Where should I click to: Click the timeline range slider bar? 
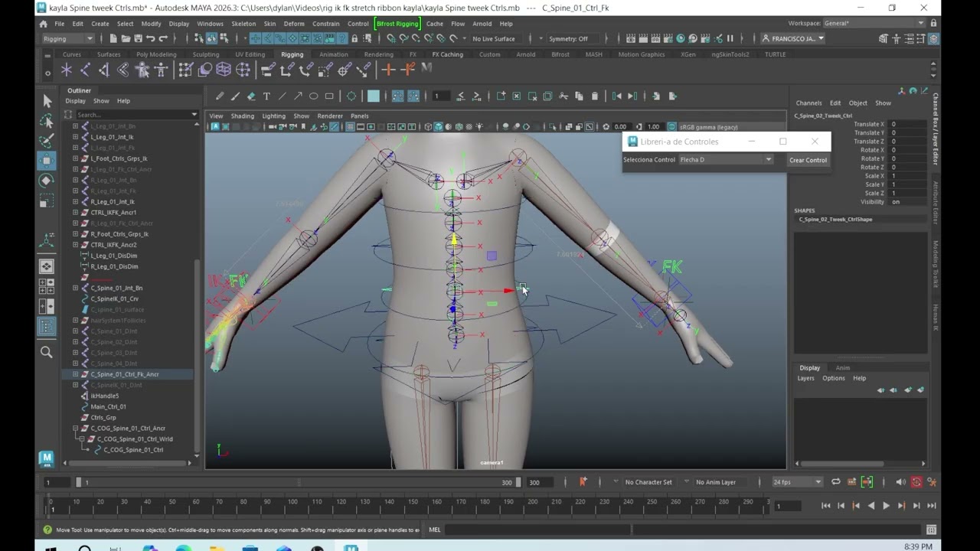(297, 482)
